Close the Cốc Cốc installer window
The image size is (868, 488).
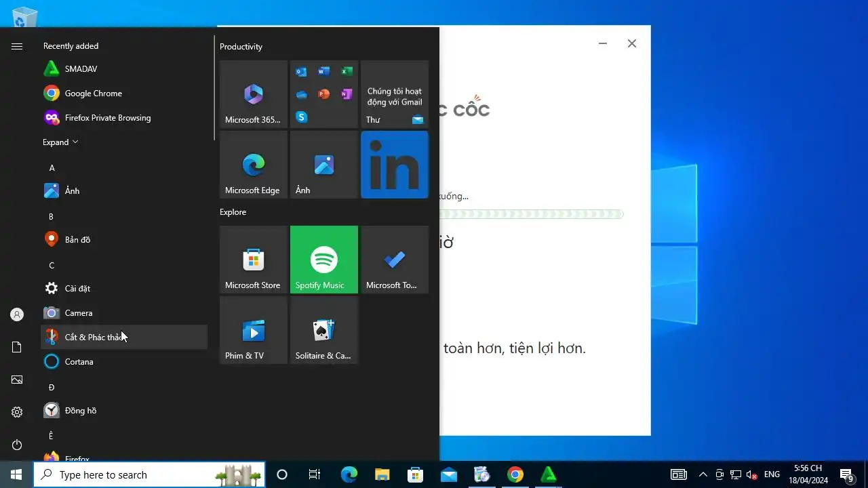632,43
